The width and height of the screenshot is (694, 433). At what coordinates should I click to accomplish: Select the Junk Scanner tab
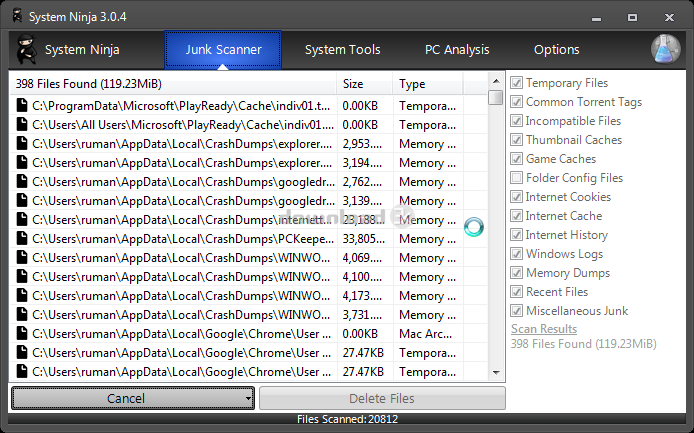(223, 50)
